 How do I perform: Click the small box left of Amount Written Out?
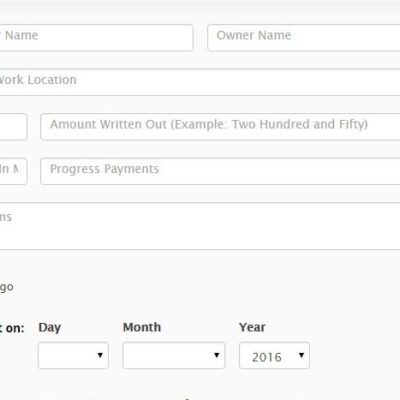(13, 127)
